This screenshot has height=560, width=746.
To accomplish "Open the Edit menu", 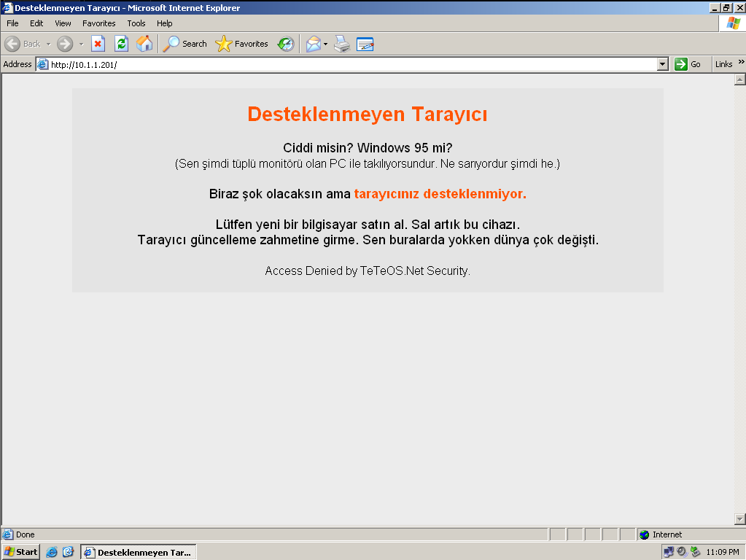I will click(36, 23).
